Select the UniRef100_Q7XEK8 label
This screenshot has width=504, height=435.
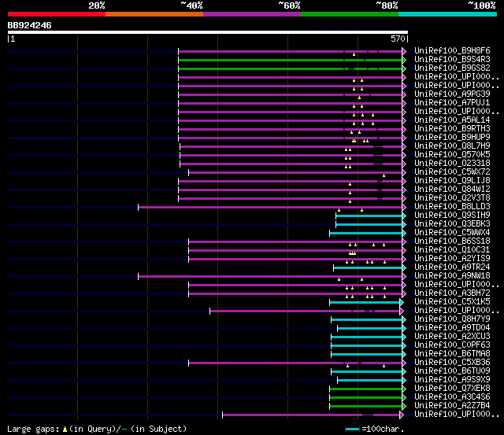[x=452, y=389]
